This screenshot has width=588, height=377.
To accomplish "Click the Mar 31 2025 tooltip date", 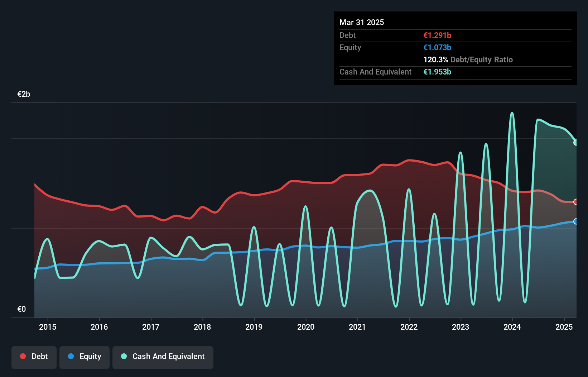I will coord(362,22).
